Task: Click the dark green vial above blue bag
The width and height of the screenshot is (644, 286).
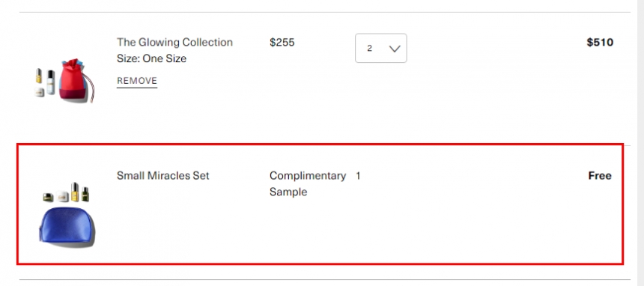Action: point(85,194)
